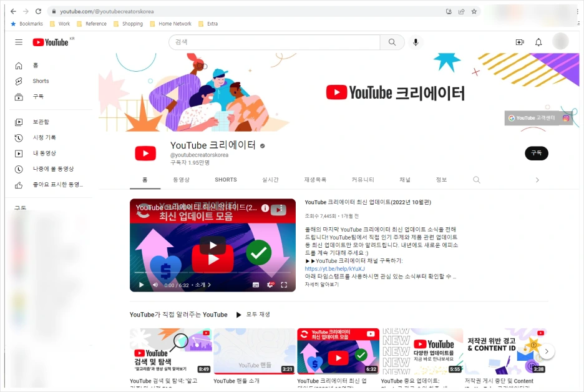Open the Shopping bookmarks folder

coord(129,24)
